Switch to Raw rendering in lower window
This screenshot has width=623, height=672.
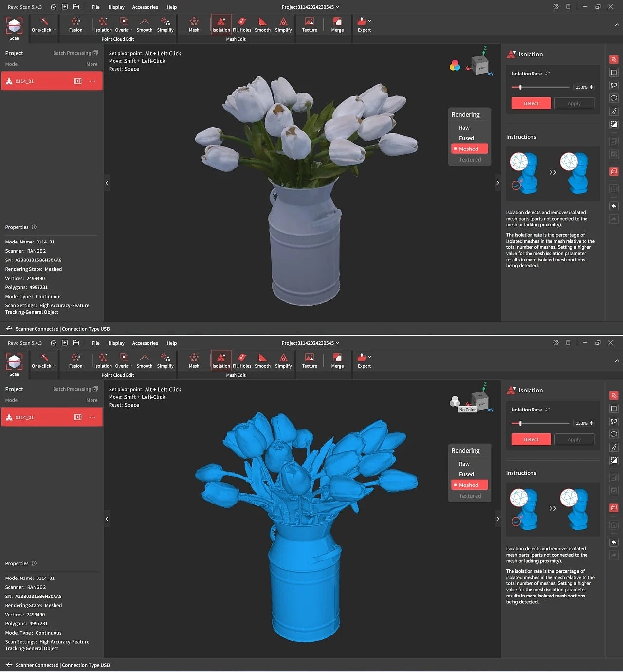pos(464,464)
